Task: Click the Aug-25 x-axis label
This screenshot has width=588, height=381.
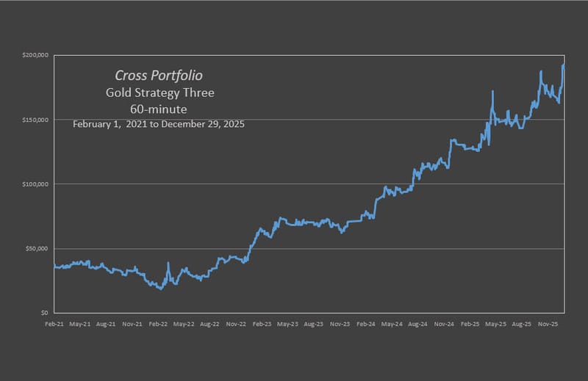Action: pyautogui.click(x=521, y=323)
